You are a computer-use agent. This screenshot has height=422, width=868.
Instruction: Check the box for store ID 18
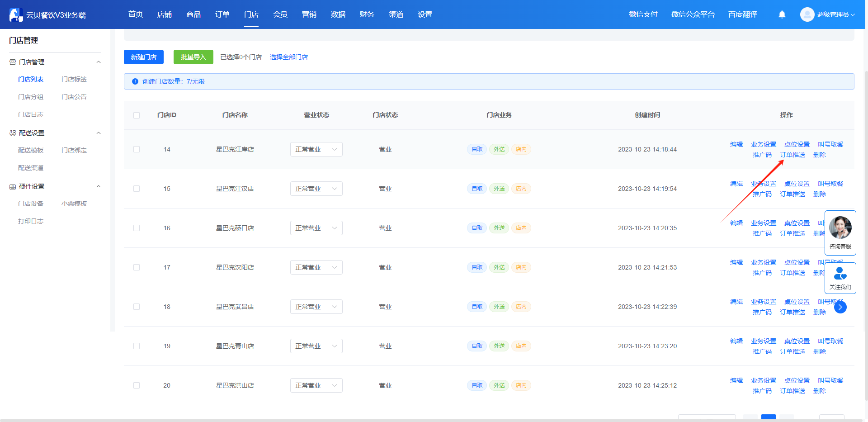pyautogui.click(x=137, y=307)
